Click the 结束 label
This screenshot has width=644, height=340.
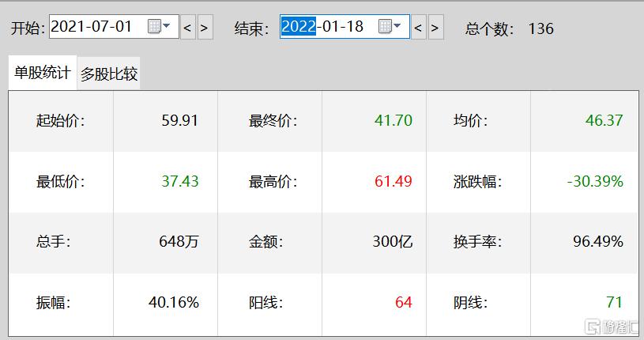tap(252, 28)
